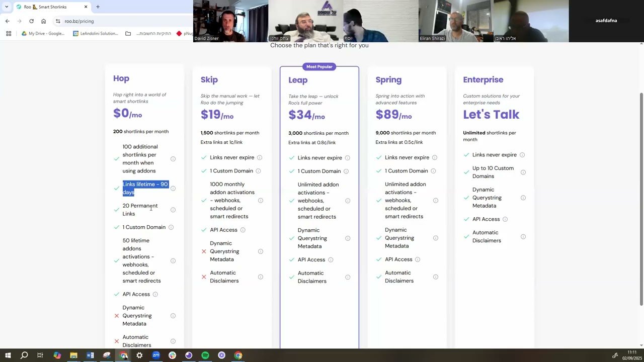Click the highlighted Links lifetime - 90 days text

tap(145, 188)
